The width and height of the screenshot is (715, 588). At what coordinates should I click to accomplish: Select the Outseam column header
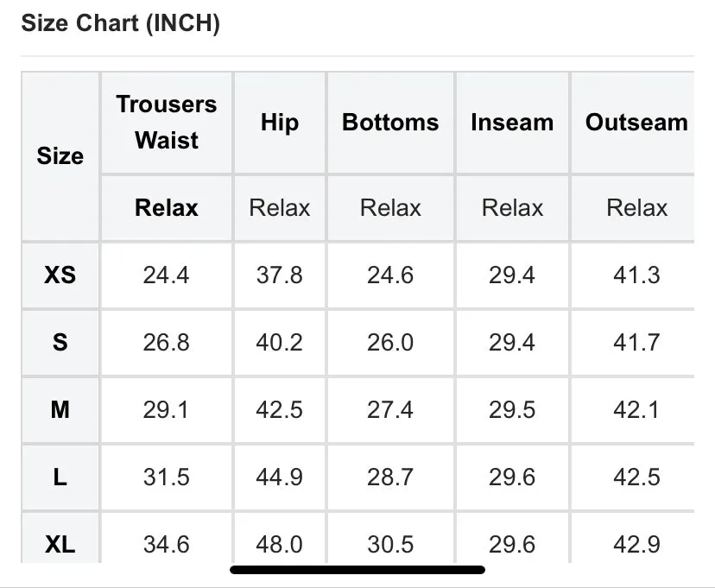636,122
